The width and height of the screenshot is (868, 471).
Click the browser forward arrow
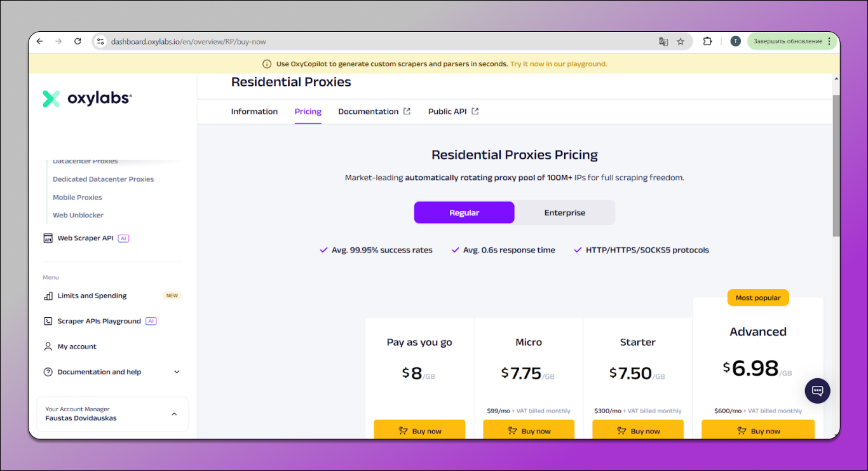58,41
